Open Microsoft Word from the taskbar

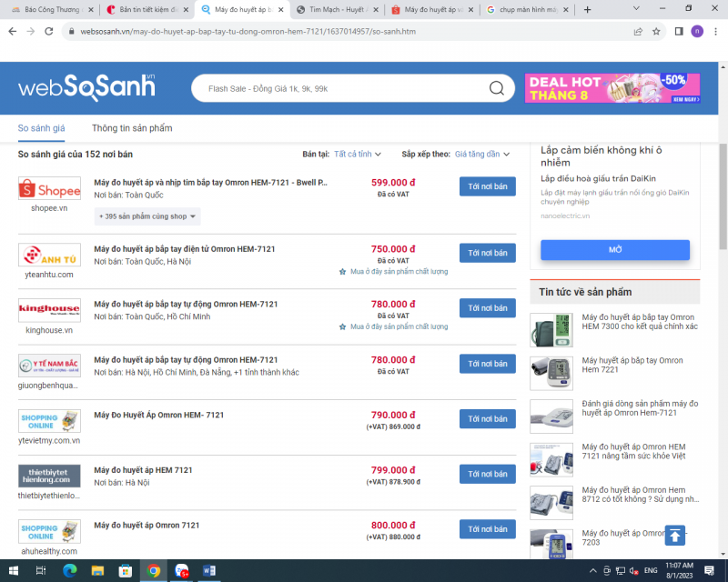coord(209,570)
